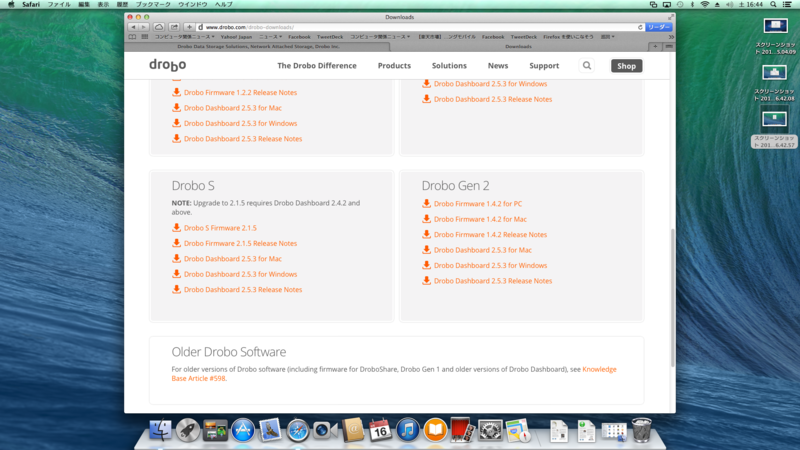This screenshot has width=800, height=450.
Task: Open Knowledge Base Article #598 link
Action: [599, 369]
